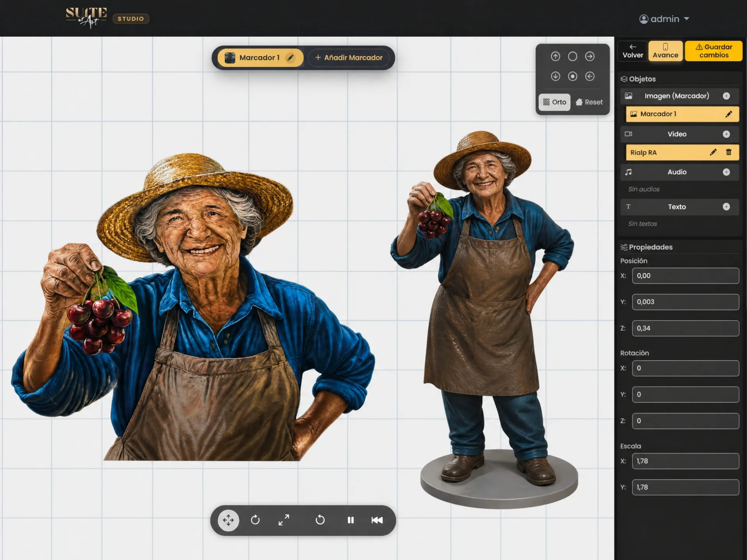Delete the Rialp RA video

click(x=729, y=152)
